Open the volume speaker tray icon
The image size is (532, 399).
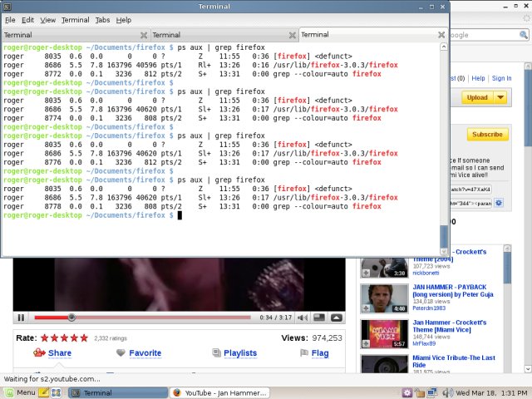(x=446, y=393)
